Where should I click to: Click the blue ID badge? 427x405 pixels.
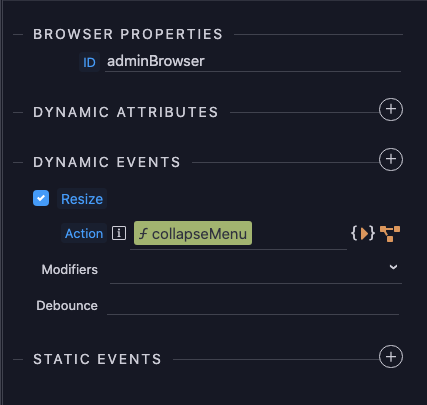point(89,62)
